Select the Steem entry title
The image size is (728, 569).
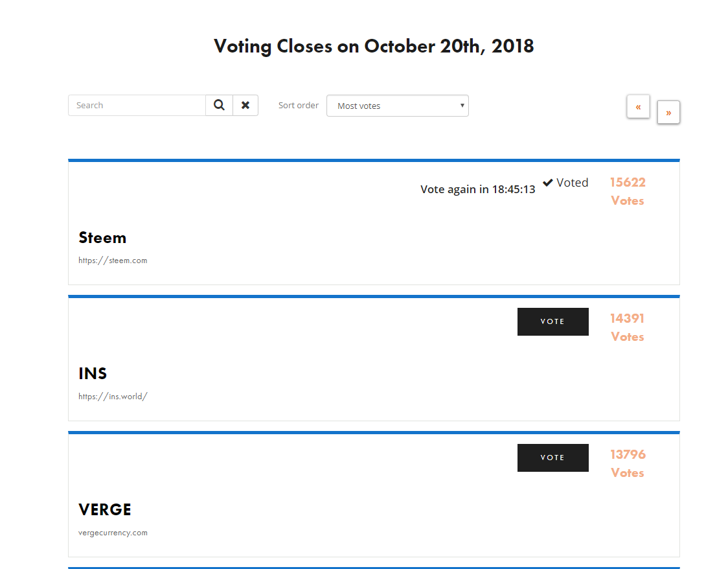pos(102,238)
